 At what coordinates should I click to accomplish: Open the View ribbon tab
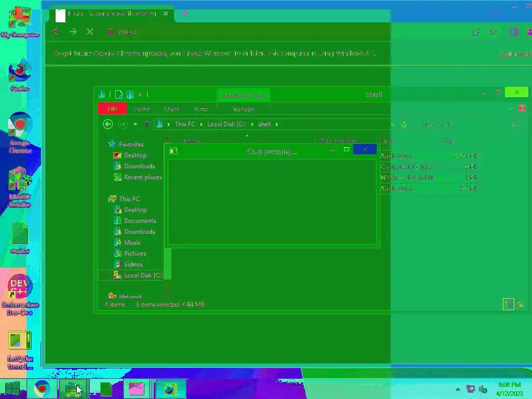pos(201,109)
